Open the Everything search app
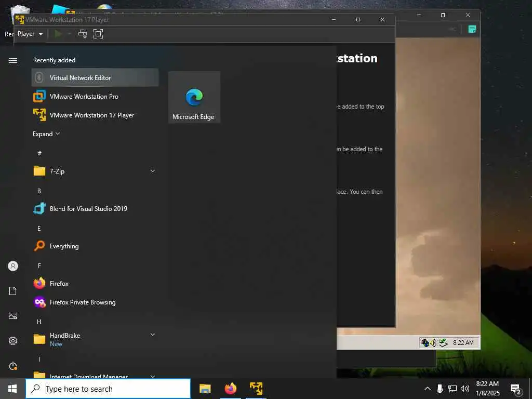Image resolution: width=532 pixels, height=399 pixels. pos(95,246)
